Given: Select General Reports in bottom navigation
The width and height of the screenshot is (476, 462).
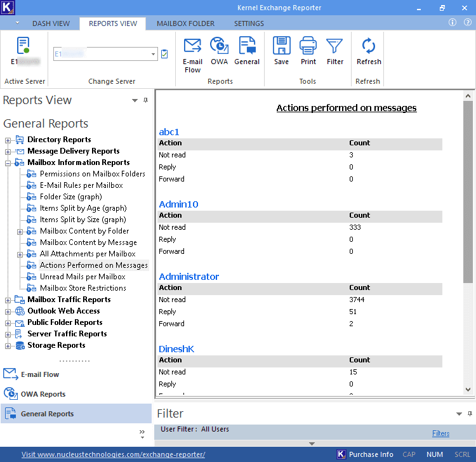Looking at the screenshot, I should pyautogui.click(x=76, y=413).
